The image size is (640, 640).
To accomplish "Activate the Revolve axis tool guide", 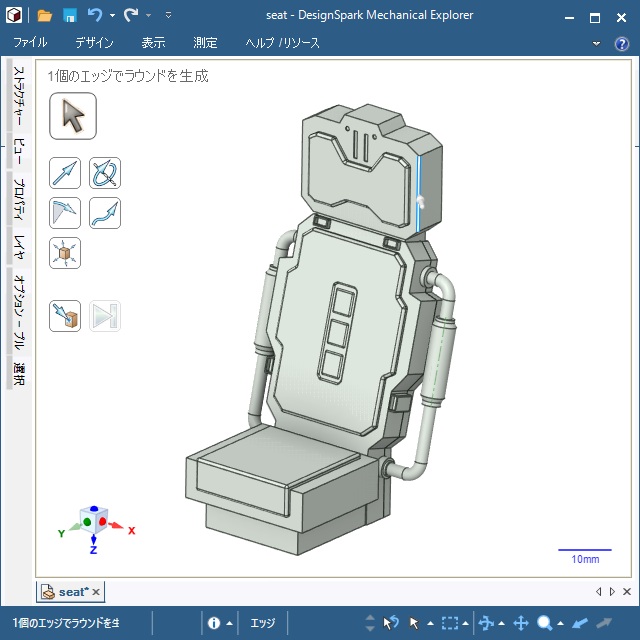I will pos(105,173).
